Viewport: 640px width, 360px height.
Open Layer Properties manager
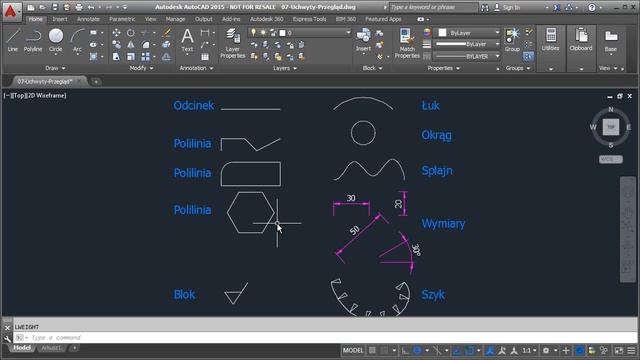[x=233, y=43]
